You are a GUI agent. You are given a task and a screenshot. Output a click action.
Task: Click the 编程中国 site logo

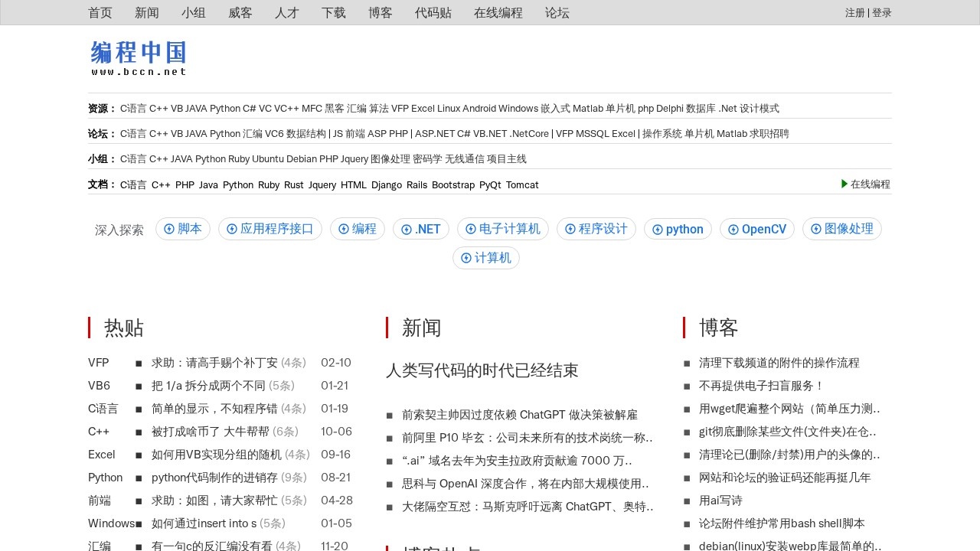[x=138, y=55]
